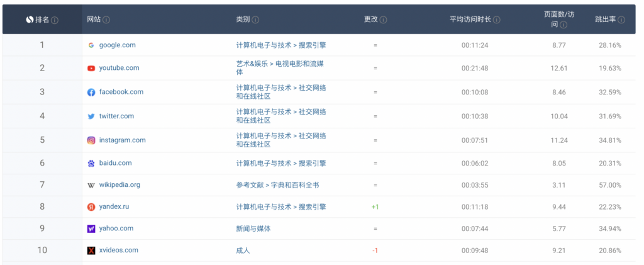This screenshot has height=265, width=644.
Task: Click rank number 1 in 排名 column
Action: point(42,45)
